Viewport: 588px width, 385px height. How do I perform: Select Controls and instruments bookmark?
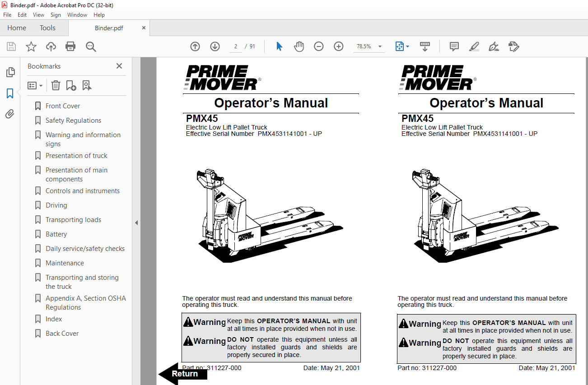coord(83,191)
